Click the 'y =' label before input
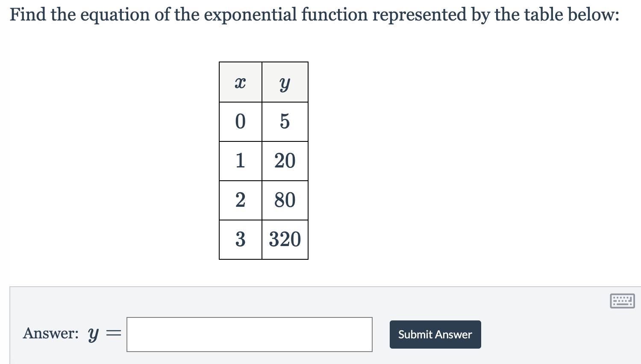 (105, 334)
